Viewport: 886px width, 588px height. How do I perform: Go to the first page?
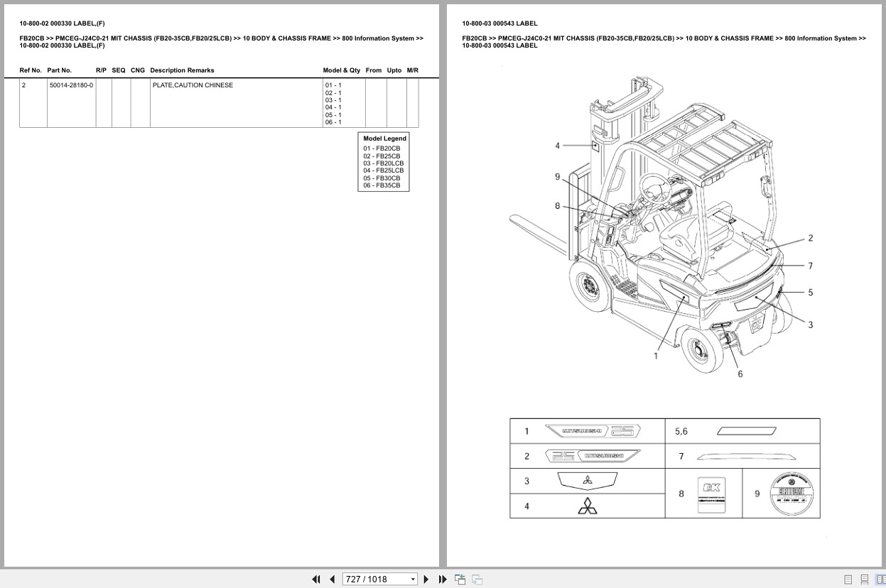pyautogui.click(x=316, y=579)
